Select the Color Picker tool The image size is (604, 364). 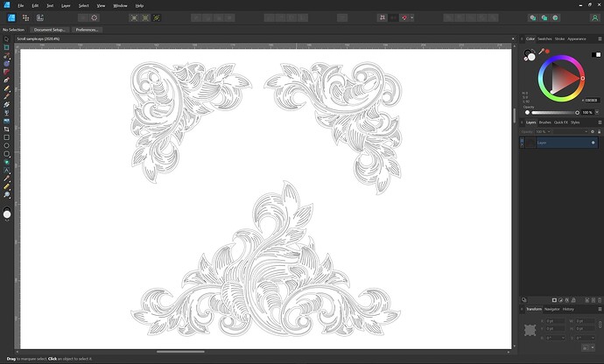pyautogui.click(x=6, y=178)
